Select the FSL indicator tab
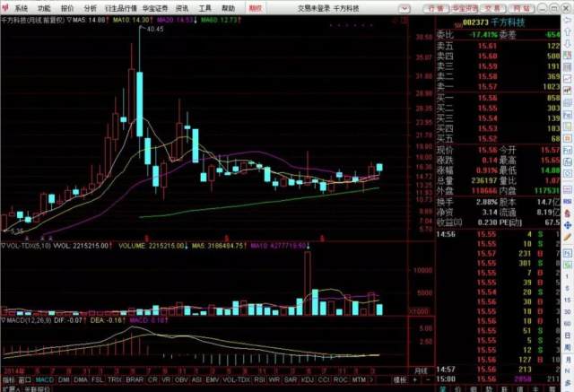This screenshot has width=574, height=392. 97,380
